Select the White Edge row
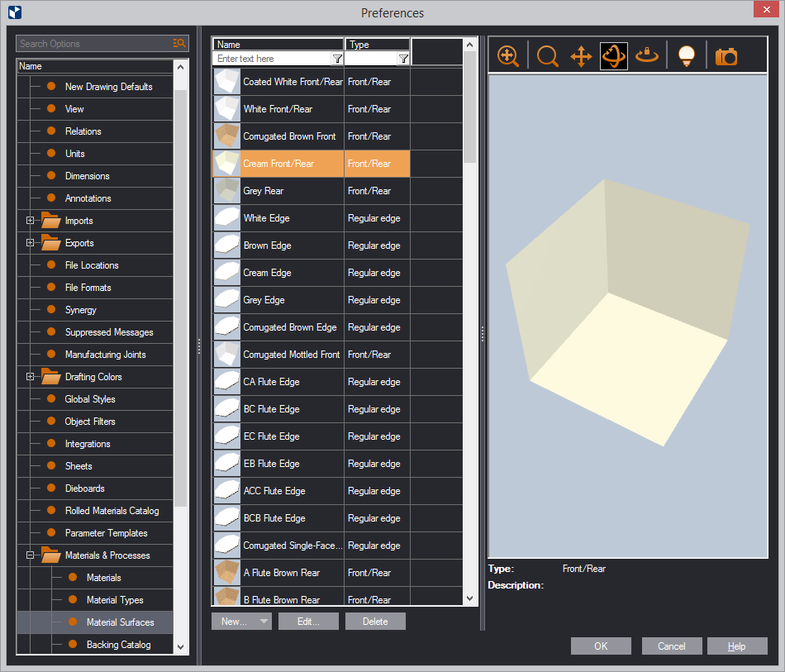Image resolution: width=785 pixels, height=672 pixels. [x=312, y=218]
